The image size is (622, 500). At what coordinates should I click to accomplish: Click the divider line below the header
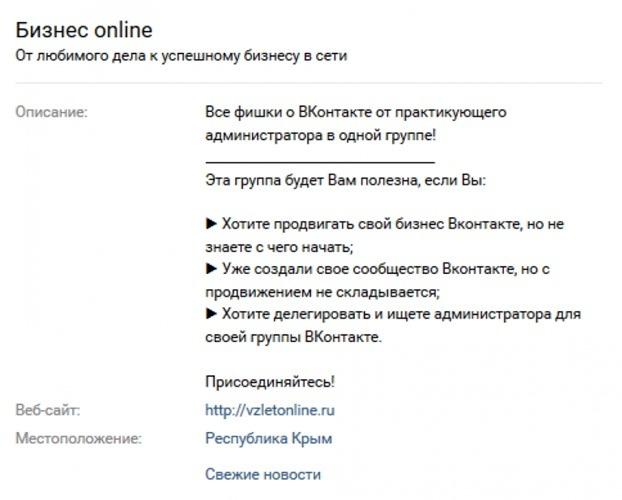tap(309, 83)
